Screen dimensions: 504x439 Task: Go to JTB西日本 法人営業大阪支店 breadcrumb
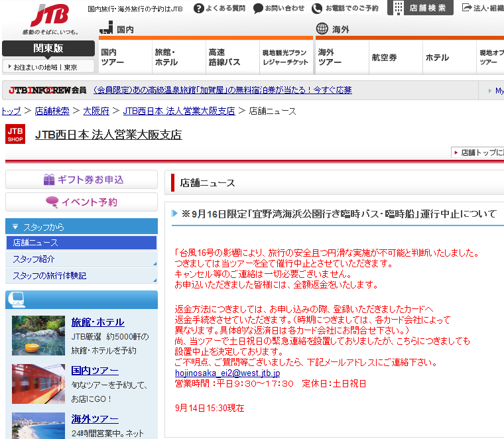tap(178, 111)
